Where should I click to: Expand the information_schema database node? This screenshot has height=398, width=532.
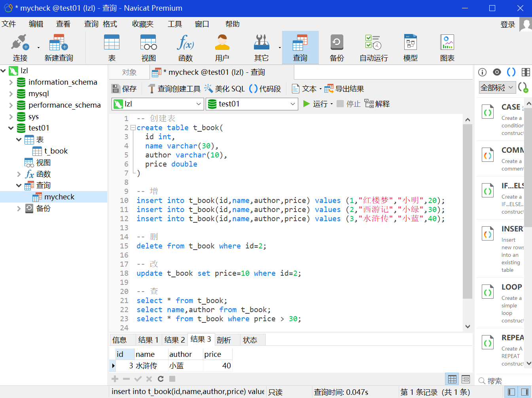pyautogui.click(x=11, y=82)
